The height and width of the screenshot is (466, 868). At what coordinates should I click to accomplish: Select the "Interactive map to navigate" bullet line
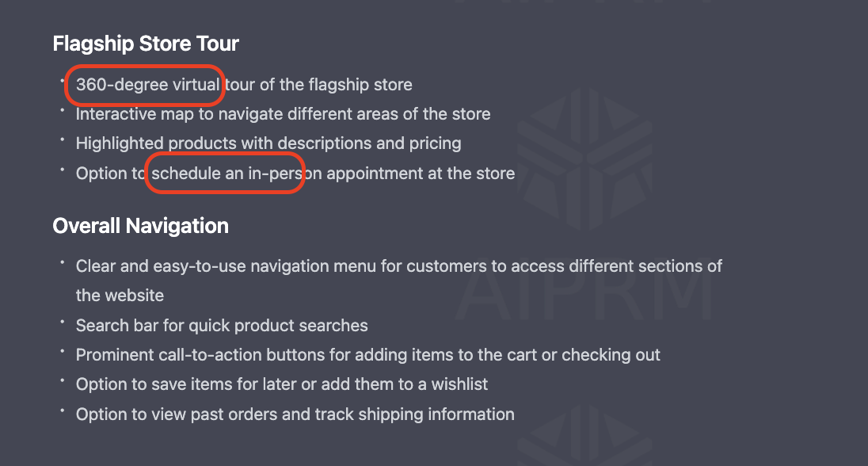click(283, 114)
